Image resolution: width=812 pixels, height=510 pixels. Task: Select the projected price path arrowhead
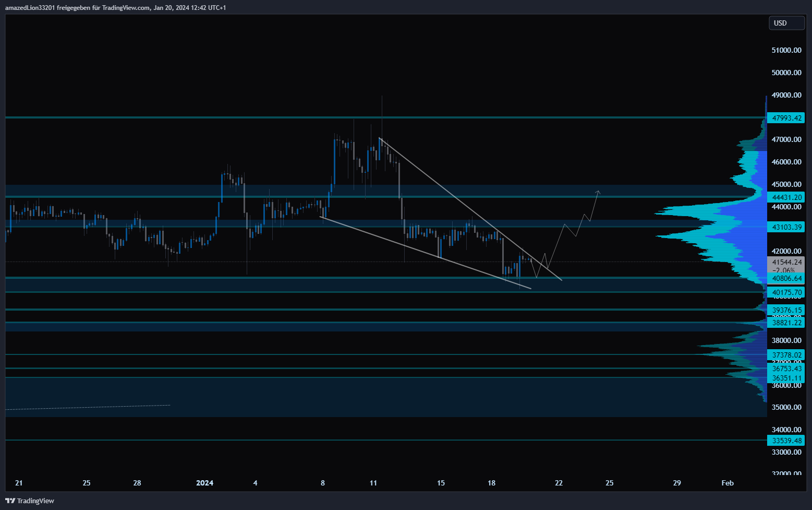(x=598, y=192)
